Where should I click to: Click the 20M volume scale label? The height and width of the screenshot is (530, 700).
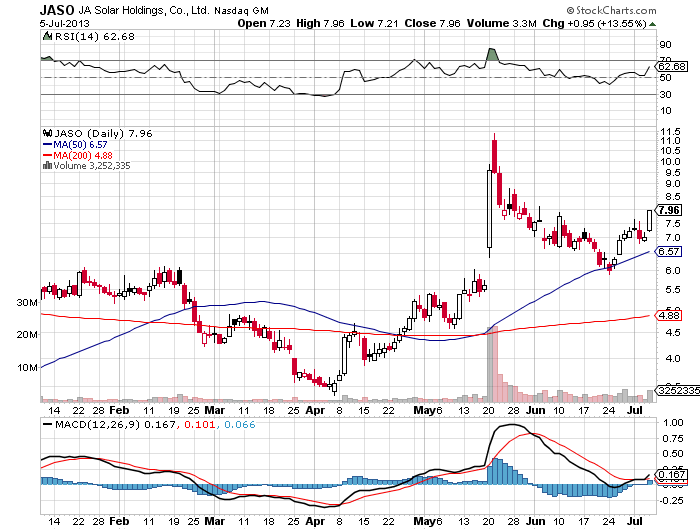[x=27, y=334]
